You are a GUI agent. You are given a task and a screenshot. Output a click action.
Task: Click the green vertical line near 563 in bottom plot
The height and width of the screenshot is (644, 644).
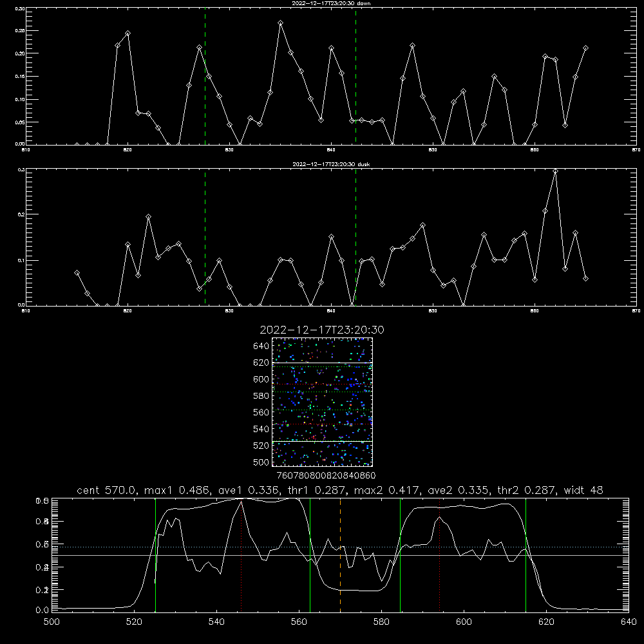click(310, 555)
